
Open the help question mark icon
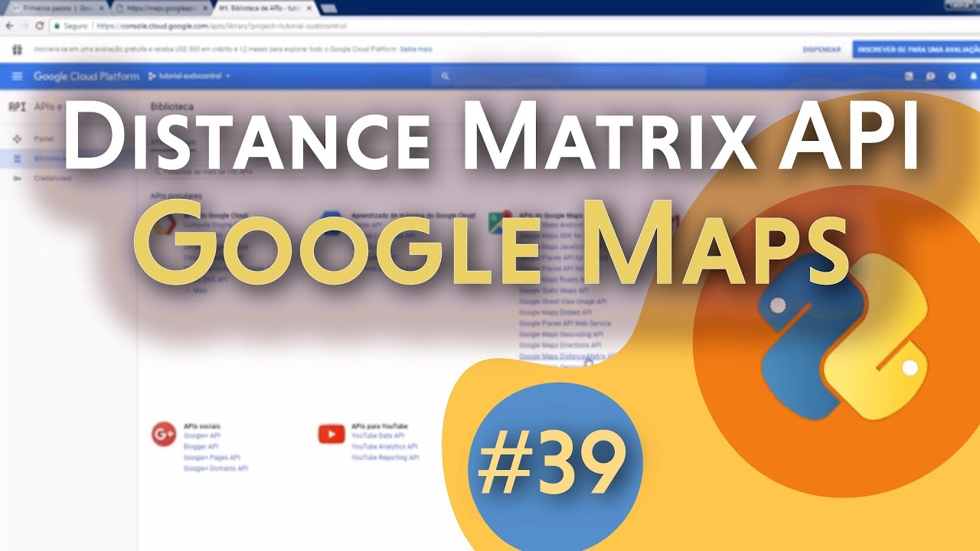pos(952,77)
